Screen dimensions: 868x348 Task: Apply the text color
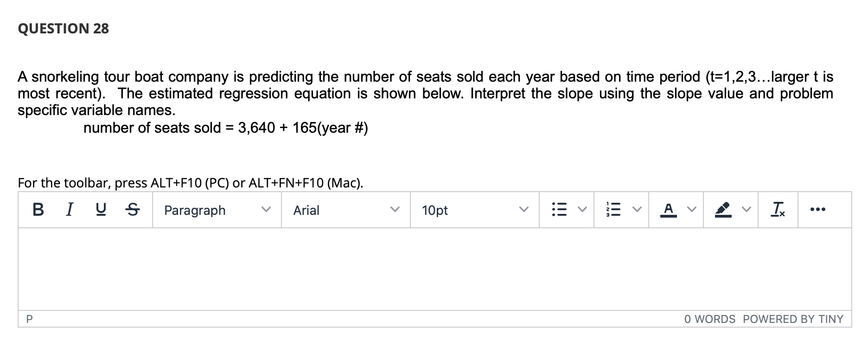668,210
